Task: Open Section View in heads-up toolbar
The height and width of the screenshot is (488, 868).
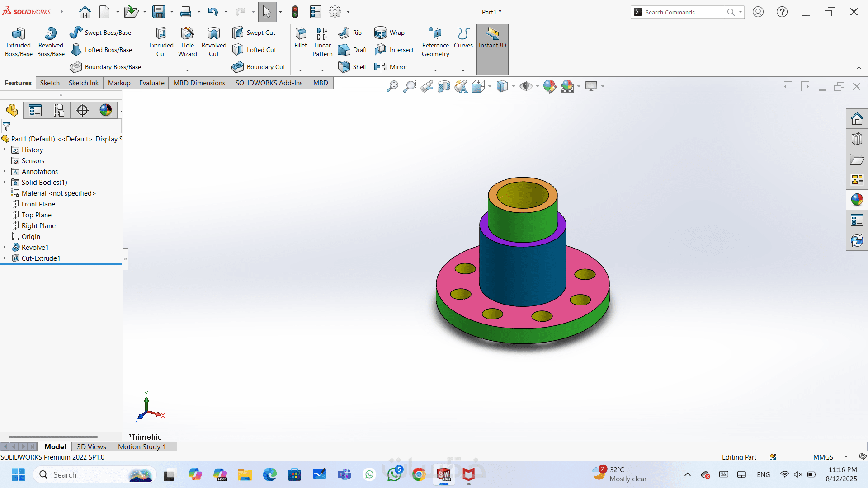Action: tap(443, 86)
